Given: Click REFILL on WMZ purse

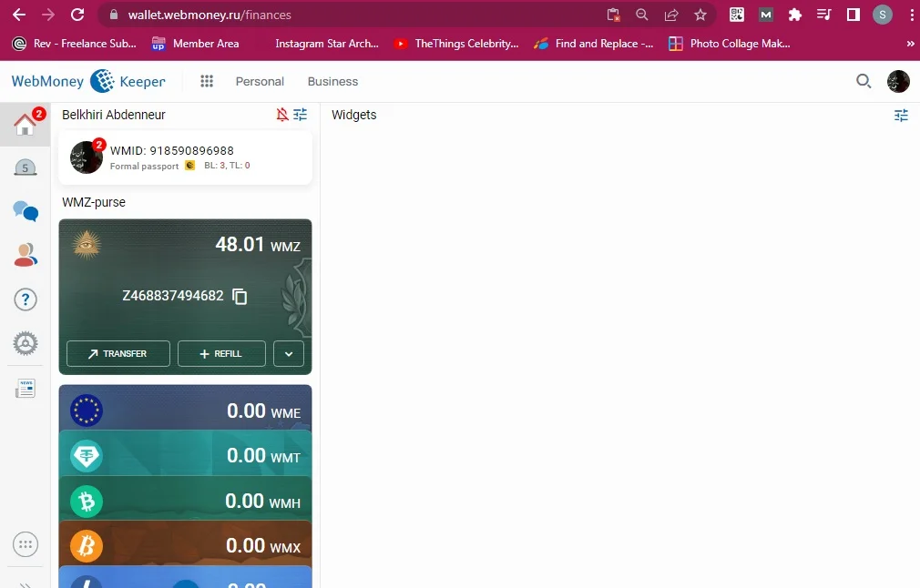Looking at the screenshot, I should (x=221, y=353).
